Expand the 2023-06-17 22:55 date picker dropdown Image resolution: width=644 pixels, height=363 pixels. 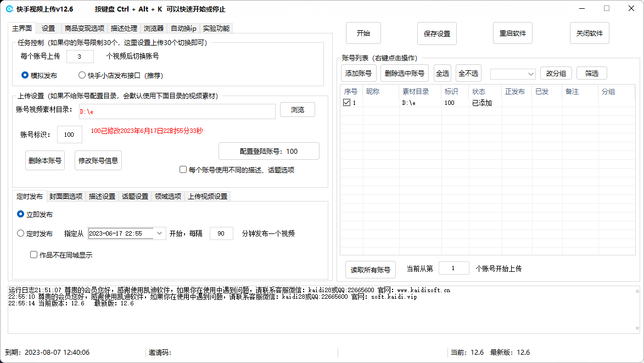click(159, 233)
